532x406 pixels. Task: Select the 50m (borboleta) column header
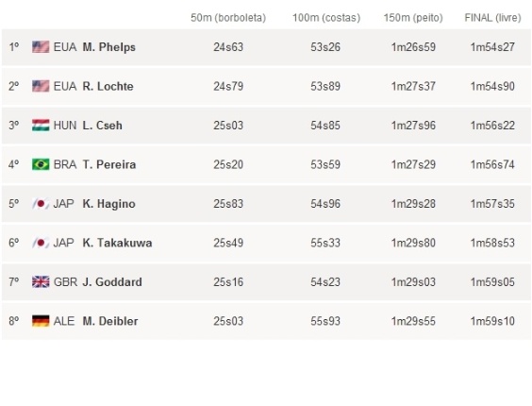pyautogui.click(x=228, y=18)
